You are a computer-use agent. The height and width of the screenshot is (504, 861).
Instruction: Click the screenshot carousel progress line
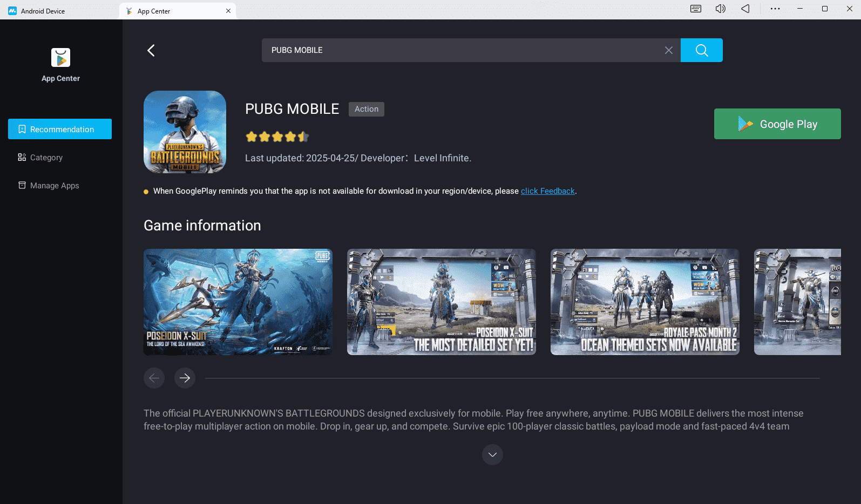(512, 378)
